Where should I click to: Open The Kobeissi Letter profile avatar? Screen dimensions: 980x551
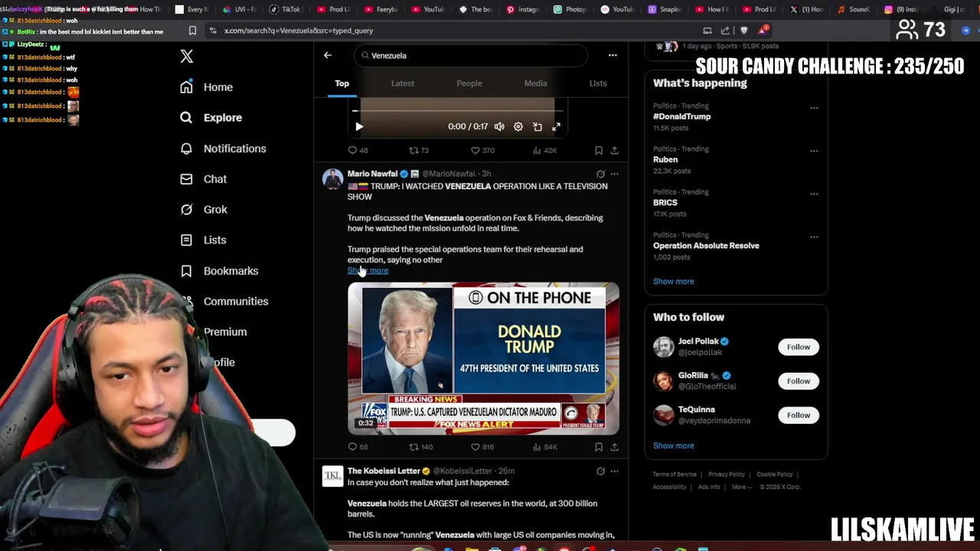pyautogui.click(x=333, y=476)
